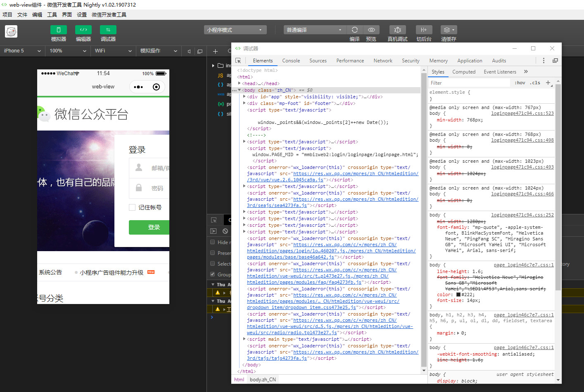Enable the Preserve log checkbox
584x392 pixels.
[213, 253]
